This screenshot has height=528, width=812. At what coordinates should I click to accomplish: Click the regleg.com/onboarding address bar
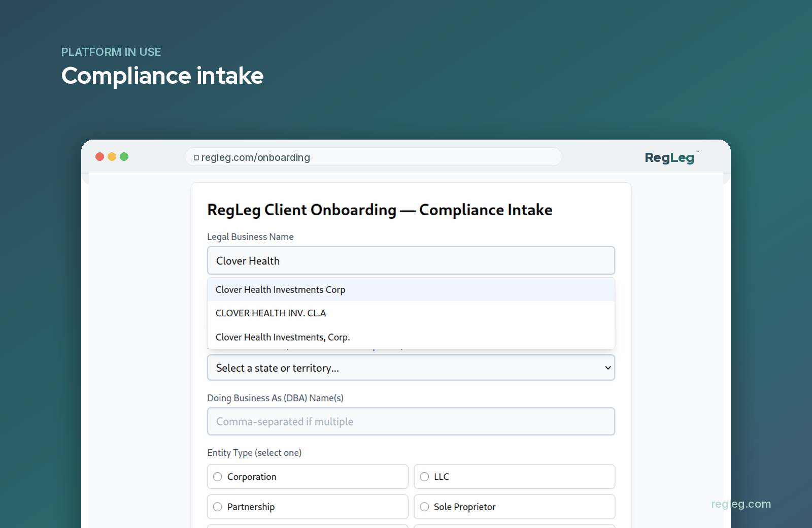coord(374,157)
